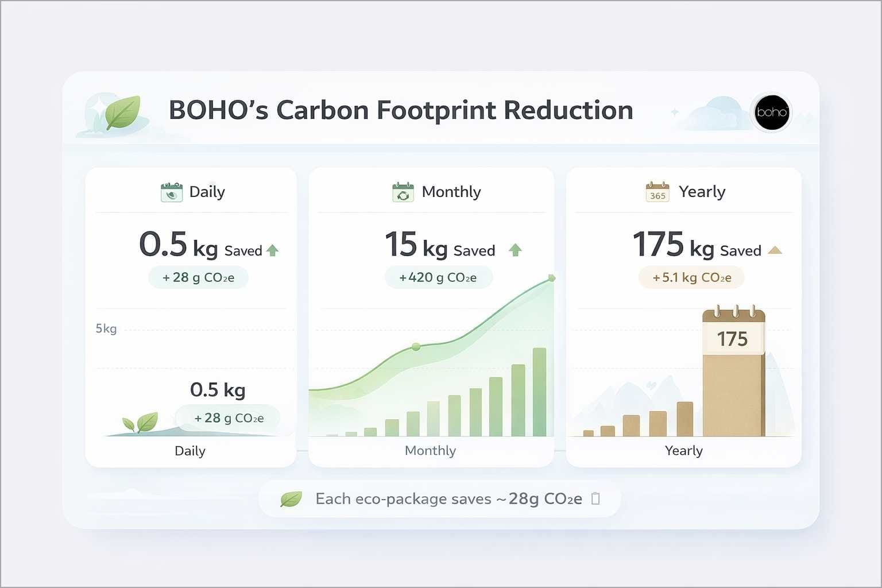Click the +5.1 kg CO2e badge

[691, 278]
